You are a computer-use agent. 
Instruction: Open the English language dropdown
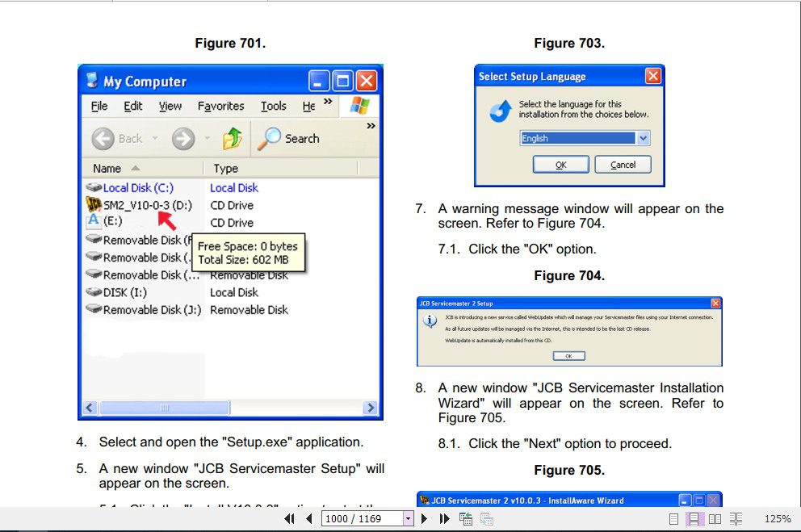click(644, 138)
